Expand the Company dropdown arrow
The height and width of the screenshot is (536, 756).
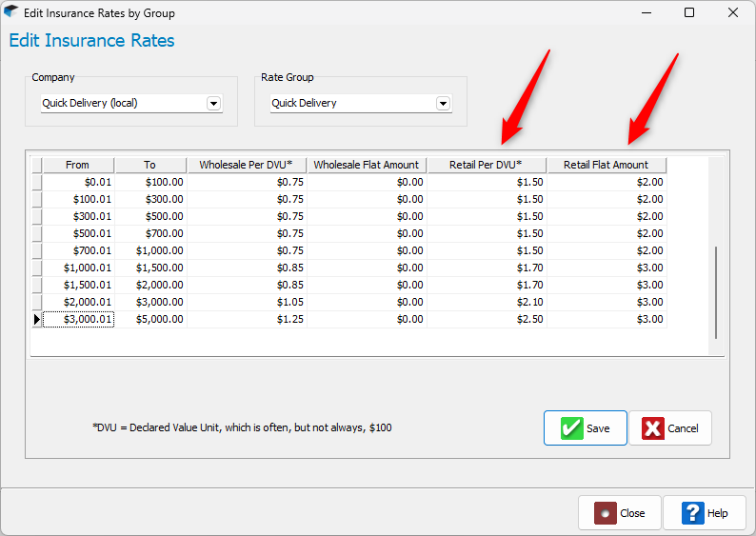tap(213, 103)
